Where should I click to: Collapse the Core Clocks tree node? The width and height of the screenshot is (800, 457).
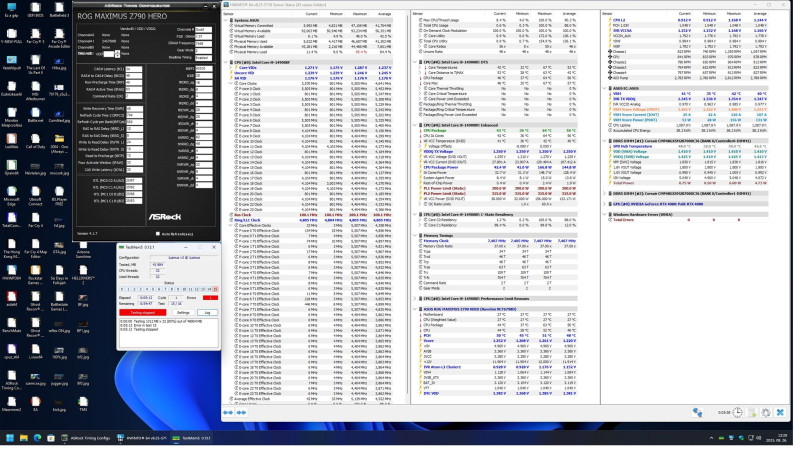(231, 83)
